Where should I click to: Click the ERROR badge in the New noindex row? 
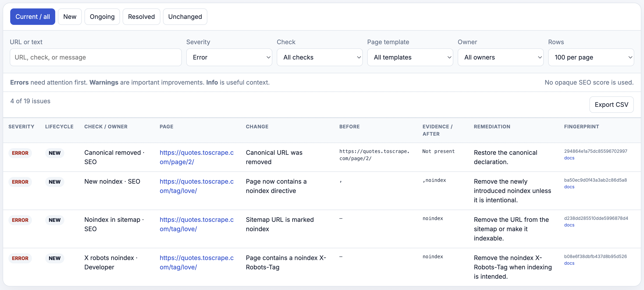tap(20, 182)
